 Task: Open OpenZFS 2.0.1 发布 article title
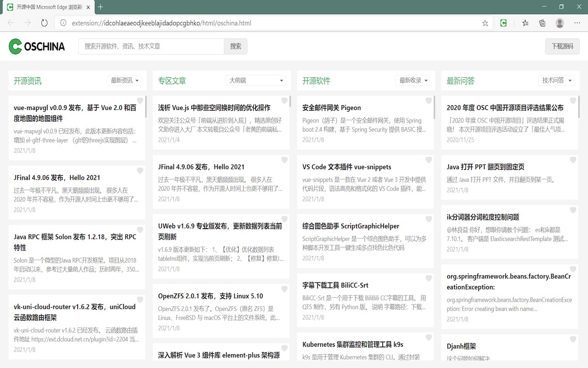click(210, 296)
